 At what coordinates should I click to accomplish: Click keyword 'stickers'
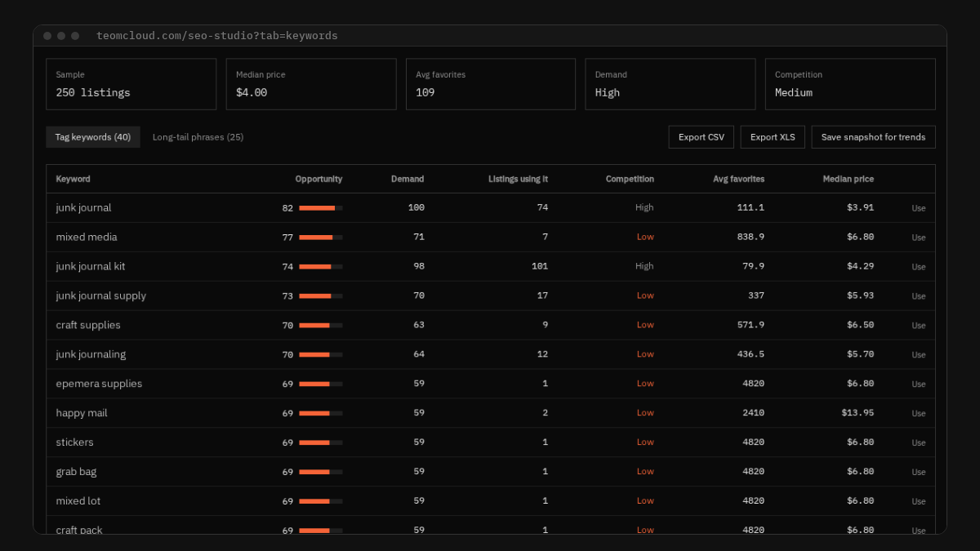point(75,443)
